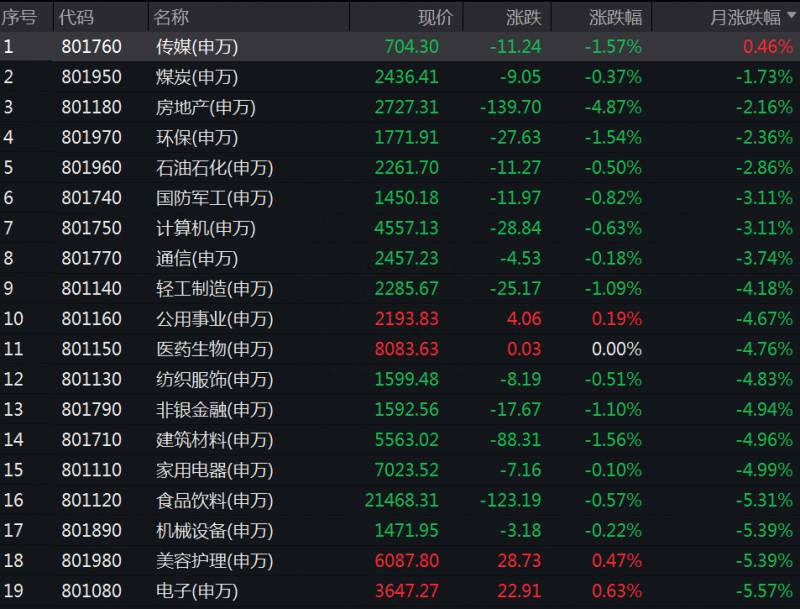Click the sort arrow beside 月涨跌幅 header
The image size is (800, 609).
pos(791,15)
